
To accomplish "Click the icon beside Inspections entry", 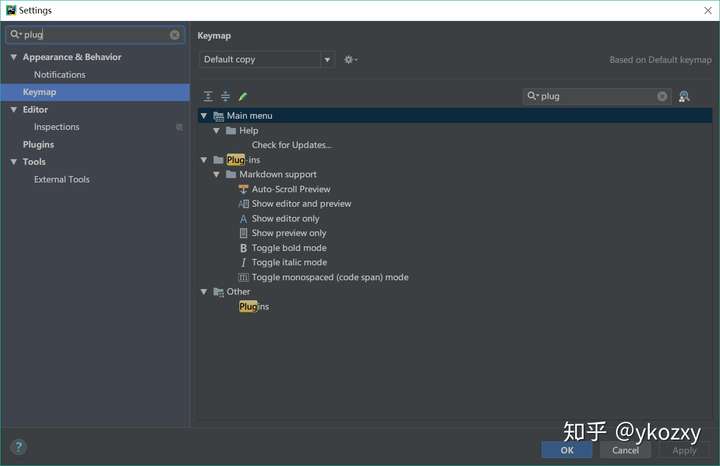I will pos(180,127).
